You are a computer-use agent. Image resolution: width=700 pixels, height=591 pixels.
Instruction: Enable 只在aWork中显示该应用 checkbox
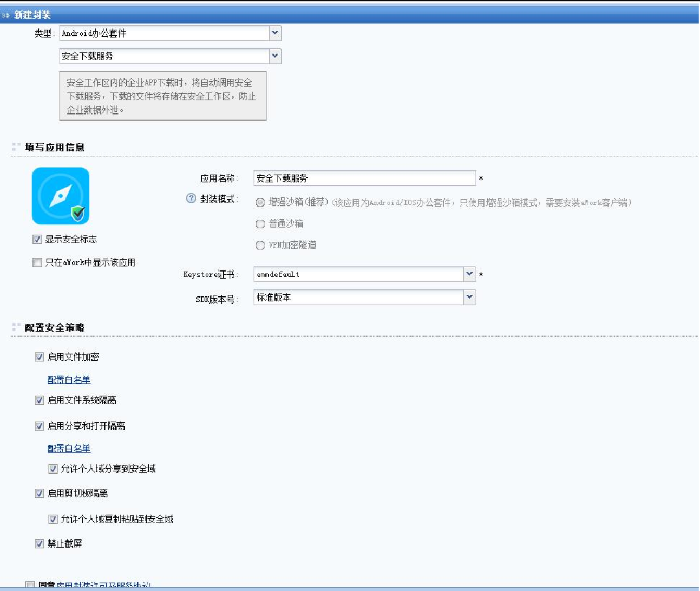[x=37, y=263]
